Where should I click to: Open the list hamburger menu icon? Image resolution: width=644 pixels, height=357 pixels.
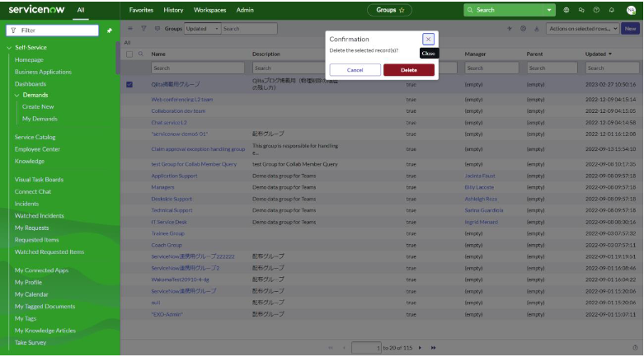[x=129, y=28]
